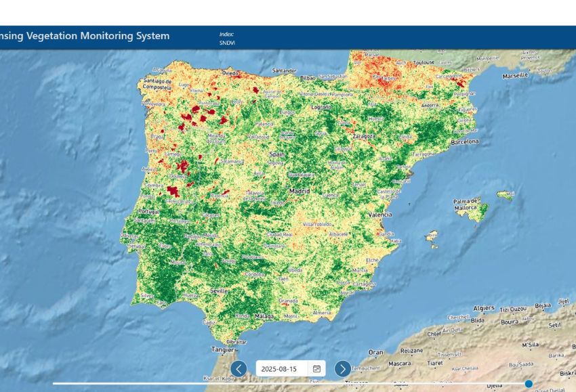Click the Oran map label
Image resolution: width=576 pixels, height=392 pixels.
376,352
